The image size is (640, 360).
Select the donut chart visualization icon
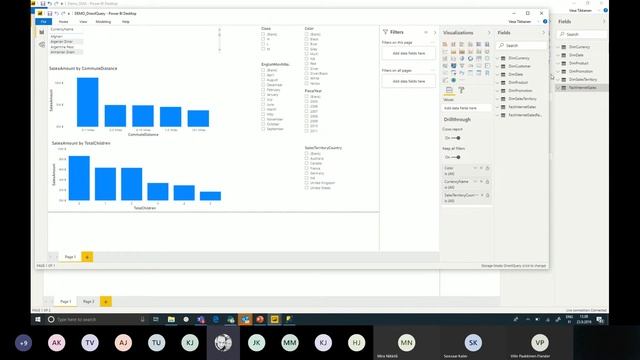coord(470,58)
